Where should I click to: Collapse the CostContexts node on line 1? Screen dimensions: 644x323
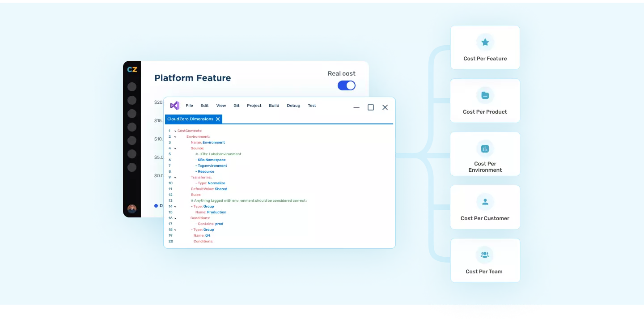click(x=175, y=131)
